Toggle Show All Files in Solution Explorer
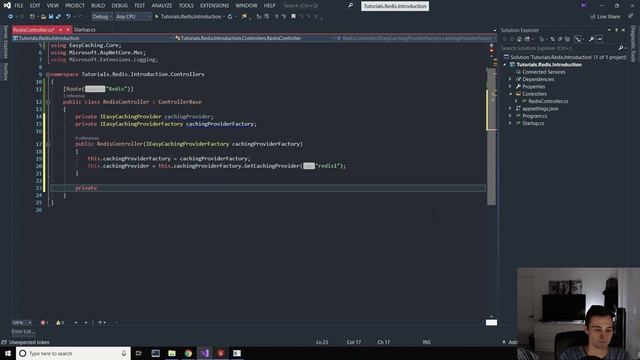The height and width of the screenshot is (360, 640). (x=567, y=39)
